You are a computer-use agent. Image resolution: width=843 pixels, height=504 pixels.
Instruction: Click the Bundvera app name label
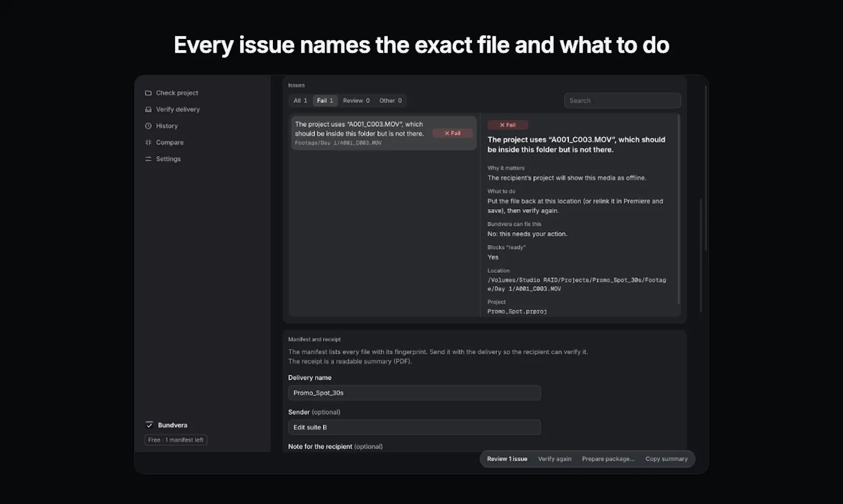[173, 425]
